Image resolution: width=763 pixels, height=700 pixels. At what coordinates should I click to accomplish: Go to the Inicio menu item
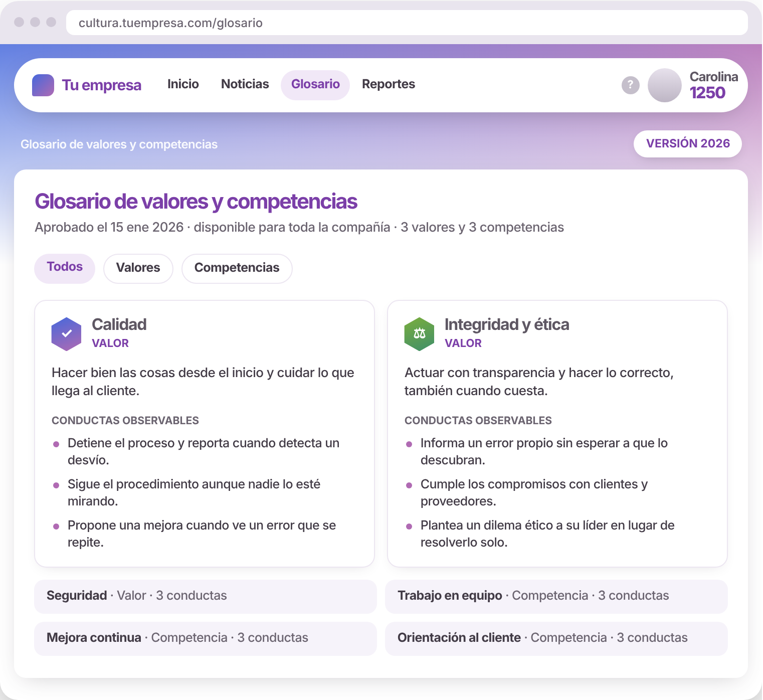click(x=183, y=84)
